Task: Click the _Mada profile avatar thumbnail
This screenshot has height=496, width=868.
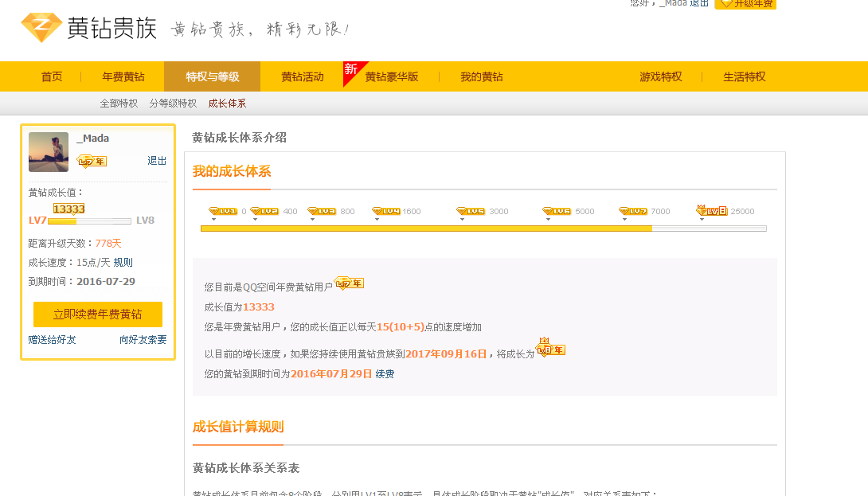Action: pos(49,152)
